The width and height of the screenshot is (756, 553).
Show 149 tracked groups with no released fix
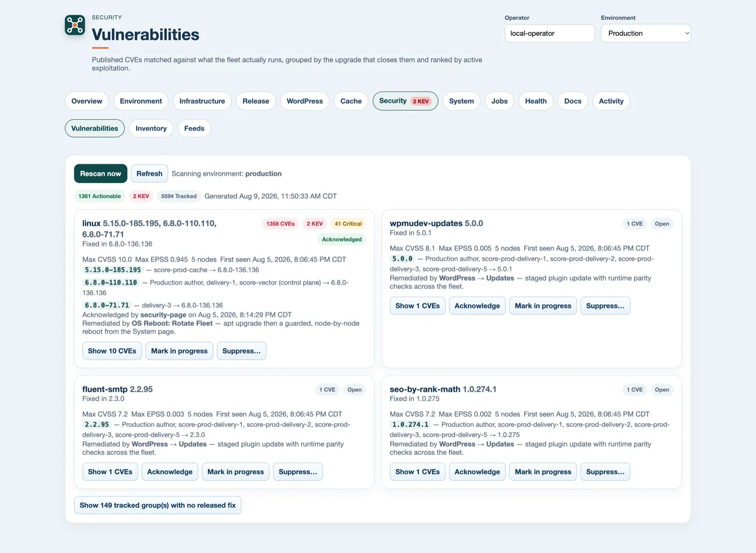(157, 505)
